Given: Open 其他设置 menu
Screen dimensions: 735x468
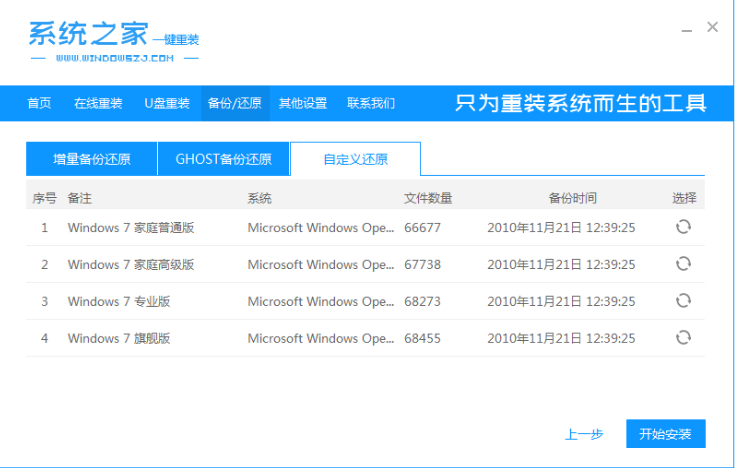Looking at the screenshot, I should point(303,103).
